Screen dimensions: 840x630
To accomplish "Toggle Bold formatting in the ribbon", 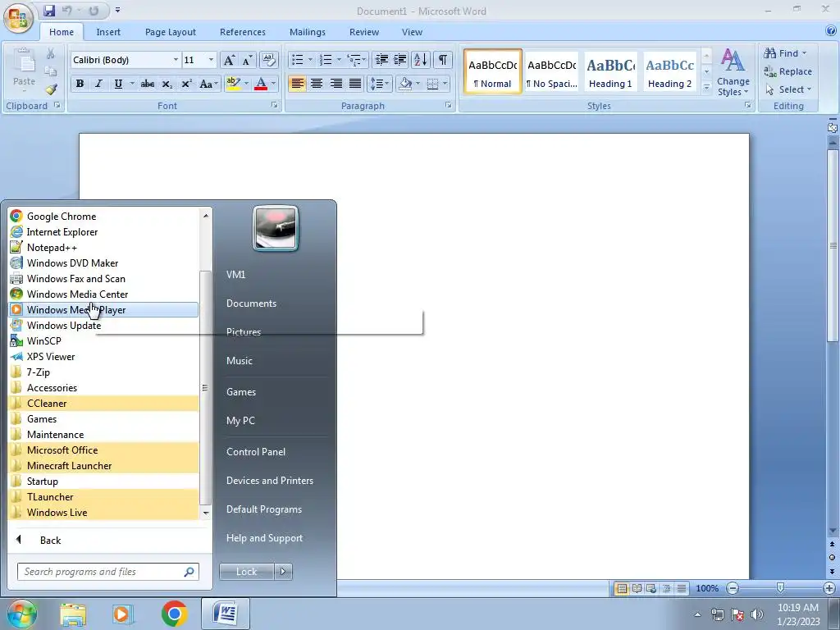I will 80,84.
